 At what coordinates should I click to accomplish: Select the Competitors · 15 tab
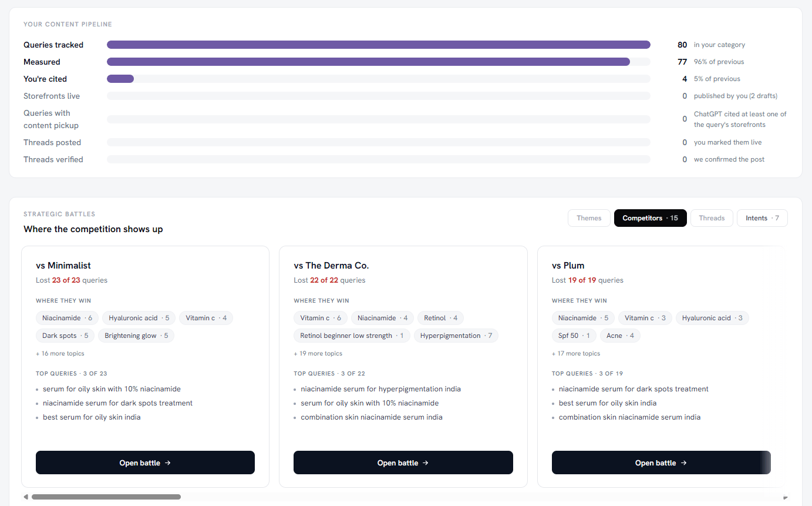pyautogui.click(x=650, y=218)
